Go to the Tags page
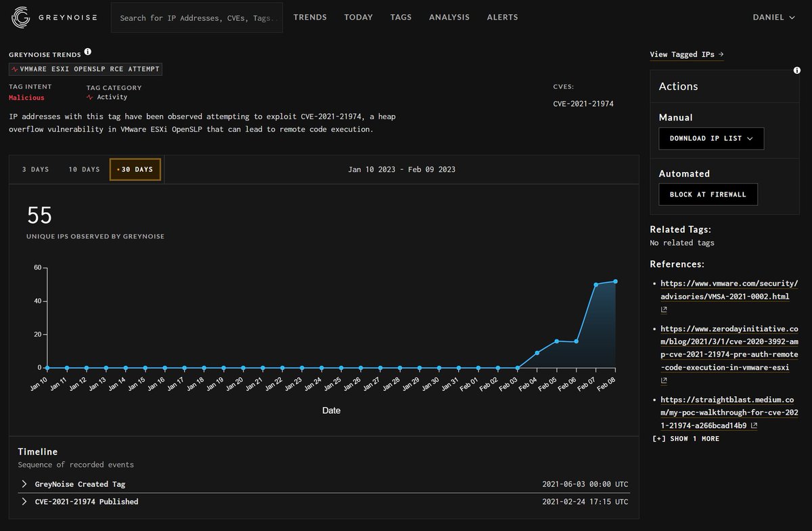 click(x=401, y=17)
